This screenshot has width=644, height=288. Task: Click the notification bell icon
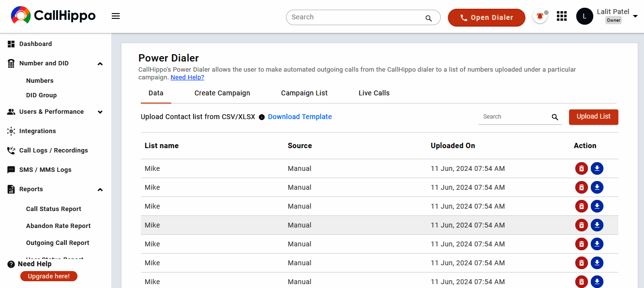click(x=540, y=16)
